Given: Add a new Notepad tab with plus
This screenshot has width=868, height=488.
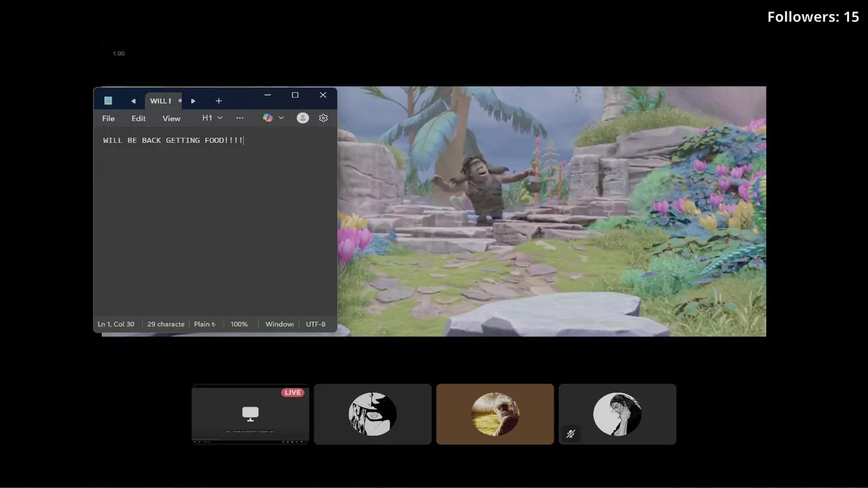Looking at the screenshot, I should tap(218, 101).
